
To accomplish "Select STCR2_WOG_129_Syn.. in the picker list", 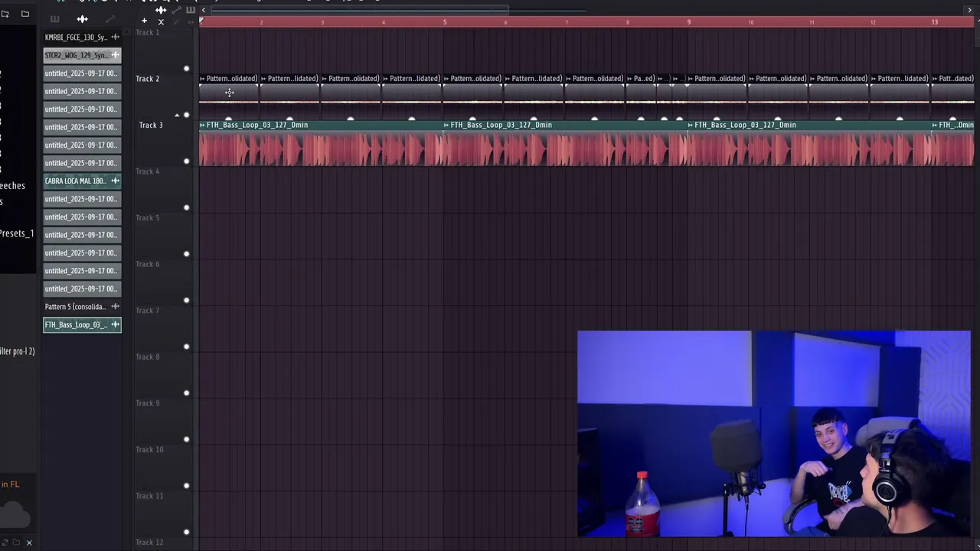I will tap(82, 55).
